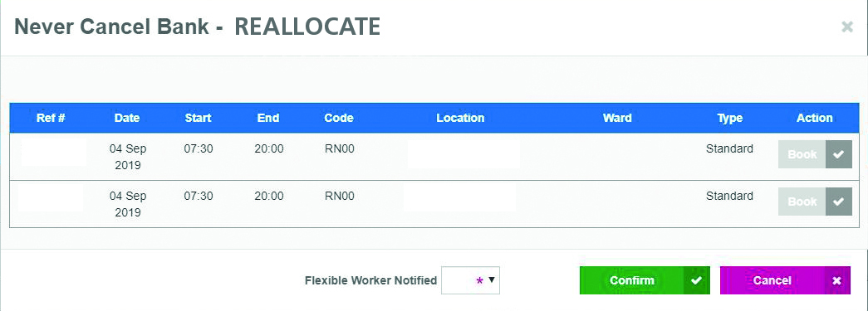
Task: Open the Flexible Worker Notified dropdown
Action: coord(470,280)
